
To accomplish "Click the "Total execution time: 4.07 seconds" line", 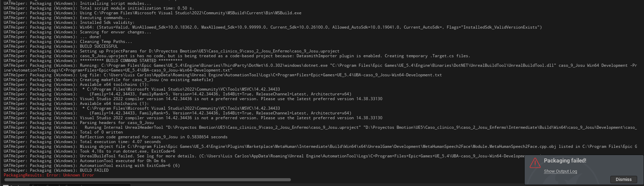I will (120, 142).
